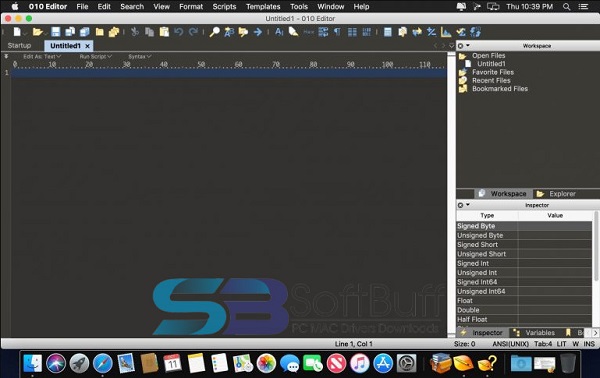Click the Histogram chart icon
Image resolution: width=600 pixels, height=378 pixels.
pos(446,32)
